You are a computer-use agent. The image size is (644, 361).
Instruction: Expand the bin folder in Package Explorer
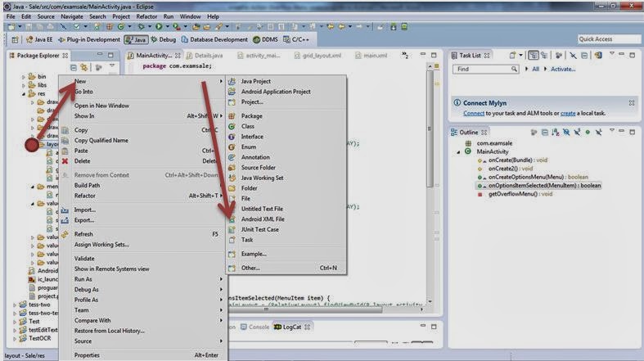[24, 77]
